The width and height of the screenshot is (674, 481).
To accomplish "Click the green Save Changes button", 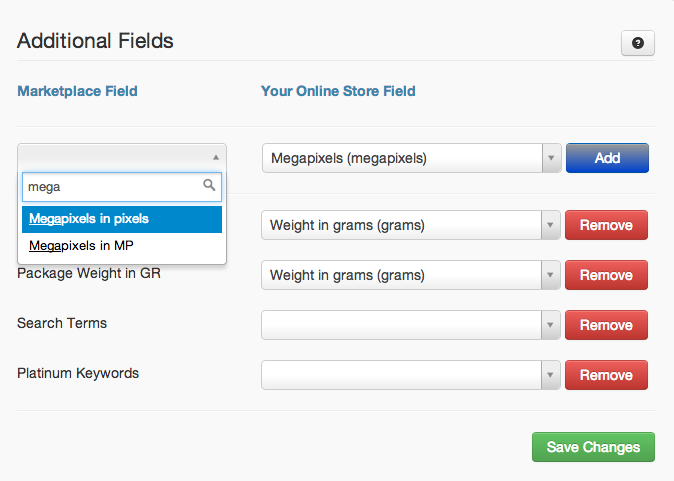I will [x=593, y=447].
